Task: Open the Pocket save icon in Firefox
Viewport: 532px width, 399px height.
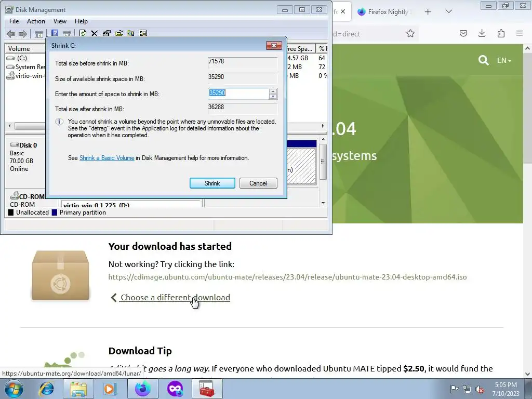Action: [463, 33]
